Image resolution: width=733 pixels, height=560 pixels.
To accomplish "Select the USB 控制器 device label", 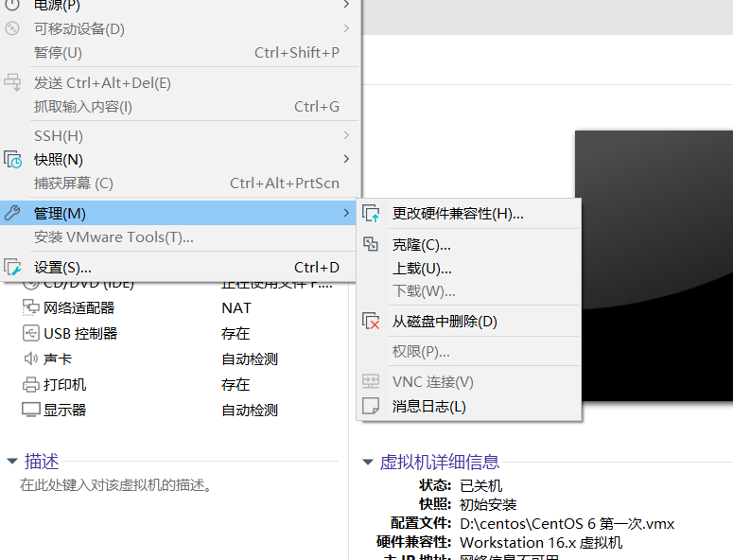I will point(80,333).
